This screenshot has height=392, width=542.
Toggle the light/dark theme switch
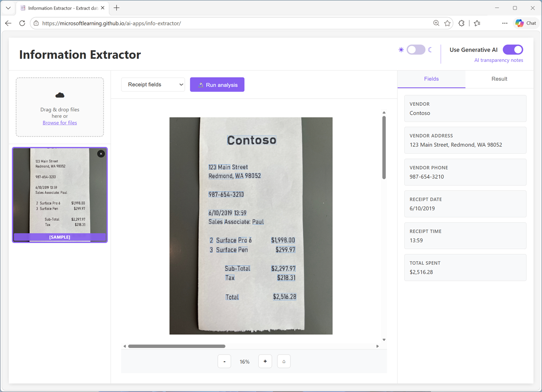pyautogui.click(x=416, y=50)
